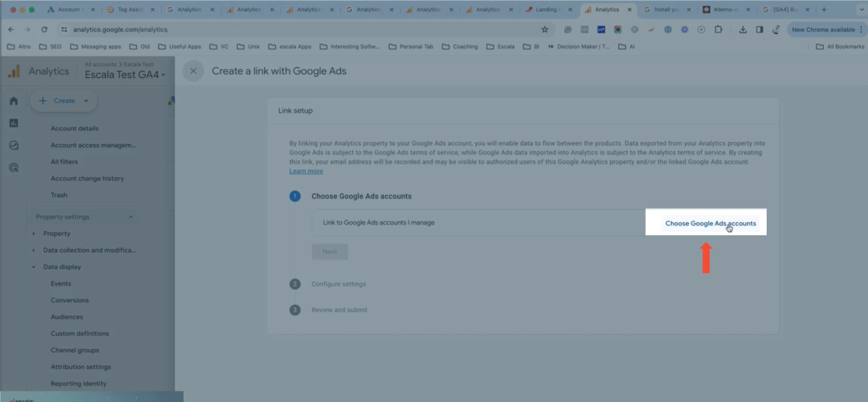Switch to the #demo tab

click(x=726, y=10)
